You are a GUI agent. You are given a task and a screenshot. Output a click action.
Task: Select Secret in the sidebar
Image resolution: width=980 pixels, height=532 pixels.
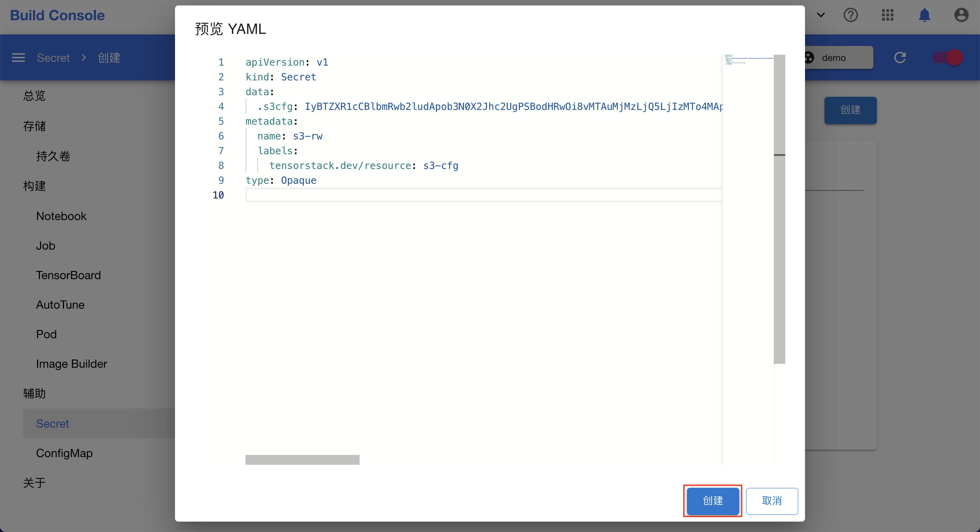(99, 423)
